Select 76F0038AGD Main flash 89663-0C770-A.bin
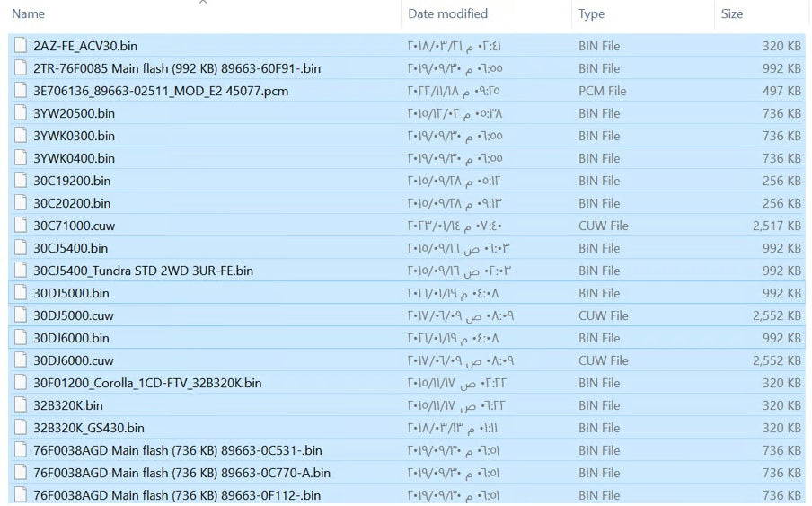Image resolution: width=812 pixels, height=506 pixels. pyautogui.click(x=181, y=473)
